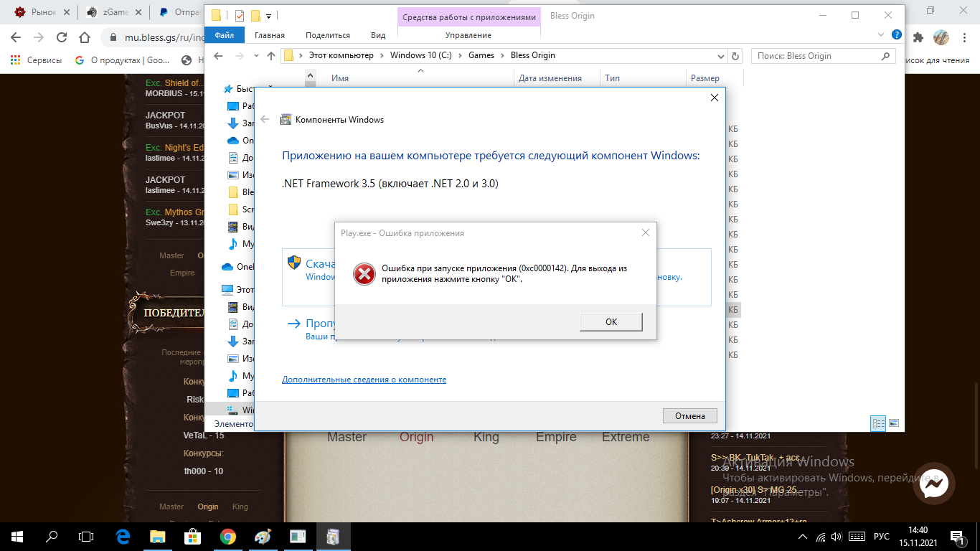This screenshot has width=980, height=551.
Task: Open the Управление ribbon tab
Action: click(x=468, y=35)
